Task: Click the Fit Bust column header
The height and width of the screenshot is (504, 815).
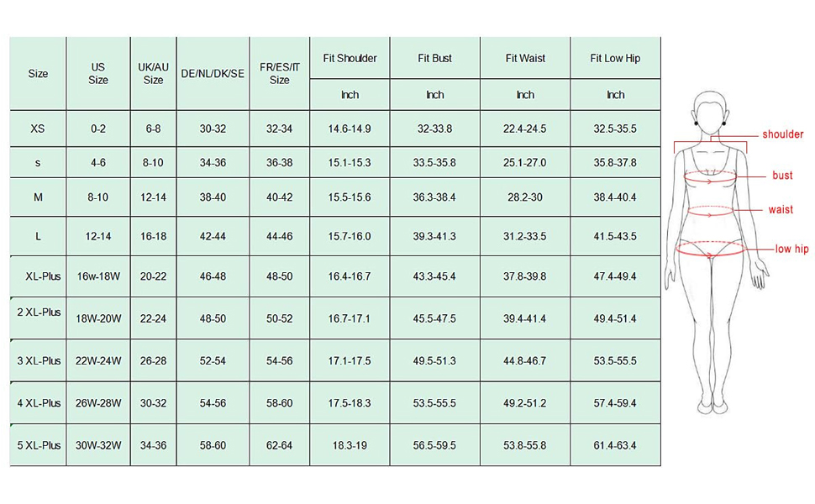Action: tap(434, 58)
